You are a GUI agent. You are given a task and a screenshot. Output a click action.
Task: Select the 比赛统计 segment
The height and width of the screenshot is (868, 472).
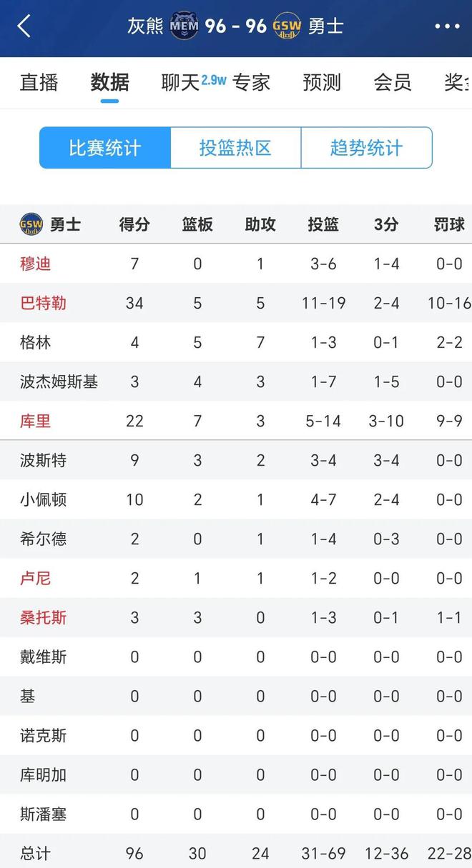(x=105, y=148)
